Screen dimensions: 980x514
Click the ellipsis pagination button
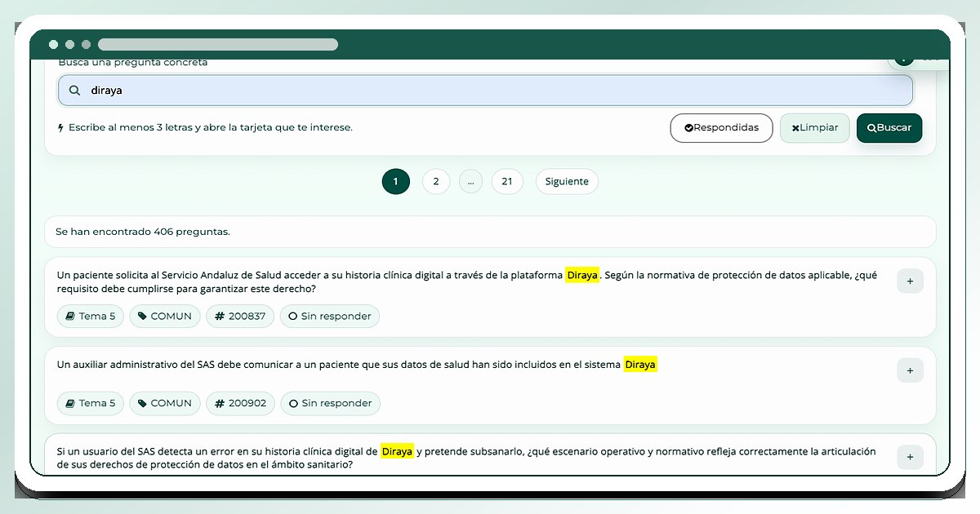pos(470,181)
